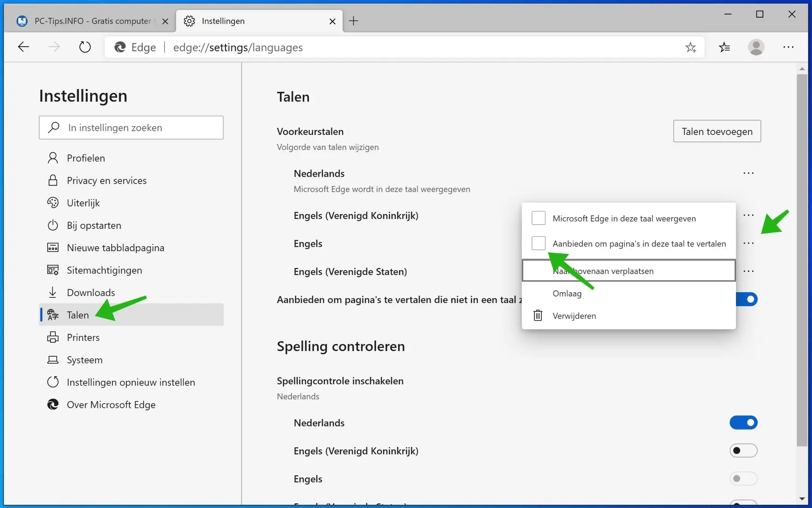Close the PC-Tips.INFO tab
812x508 pixels.
pyautogui.click(x=165, y=21)
